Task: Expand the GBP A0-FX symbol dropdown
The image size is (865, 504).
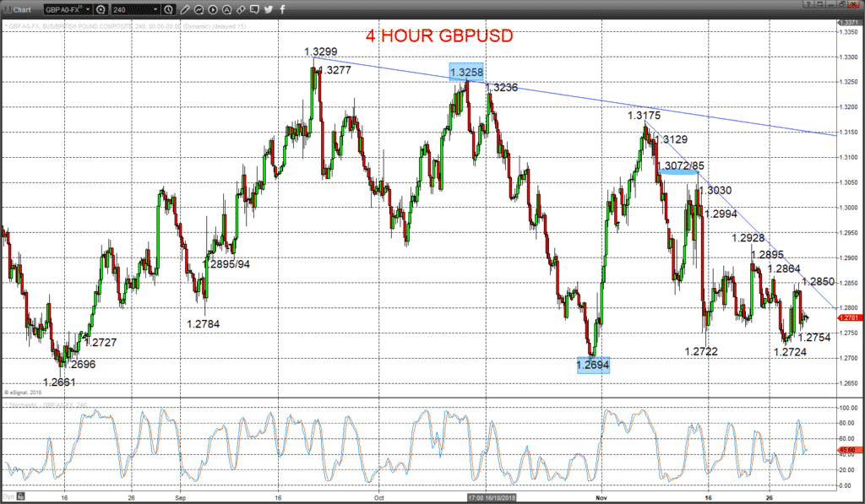Action: tap(88, 10)
